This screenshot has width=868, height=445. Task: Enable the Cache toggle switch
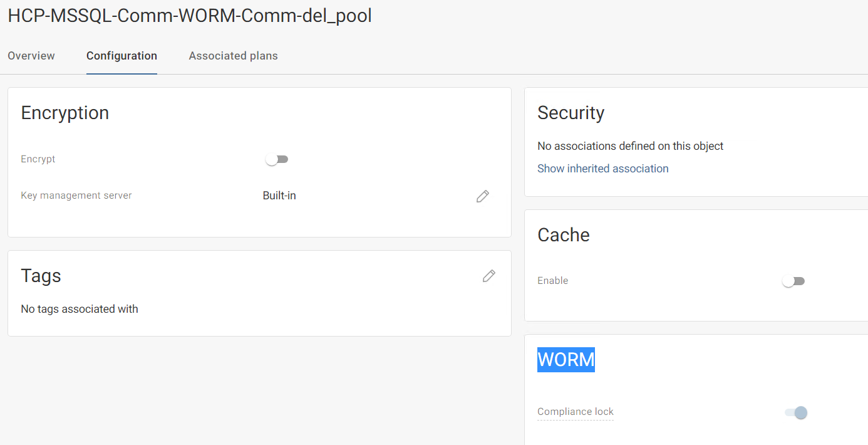click(793, 281)
